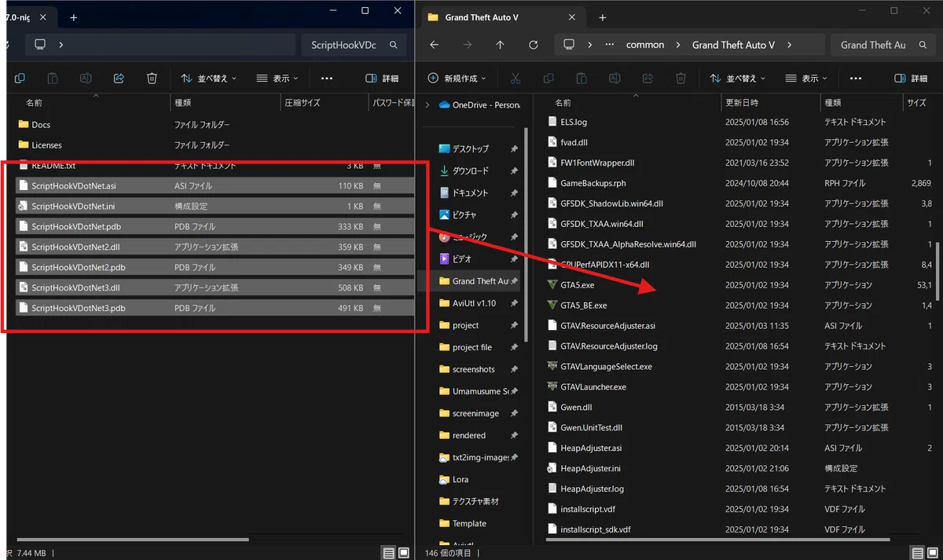Select GTAVLanguageSelect.exe file

coord(605,367)
